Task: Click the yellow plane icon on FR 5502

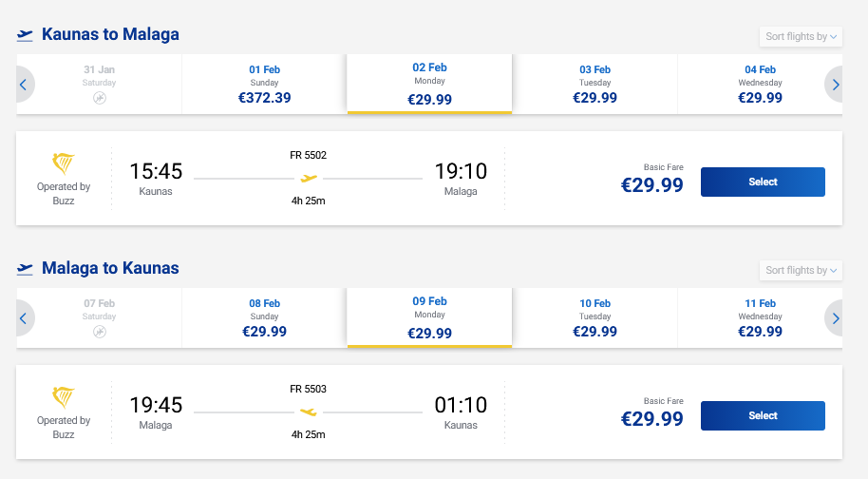Action: click(309, 178)
